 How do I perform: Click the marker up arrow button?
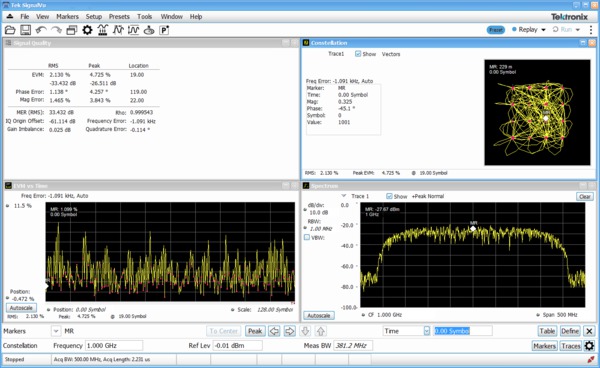[x=321, y=331]
